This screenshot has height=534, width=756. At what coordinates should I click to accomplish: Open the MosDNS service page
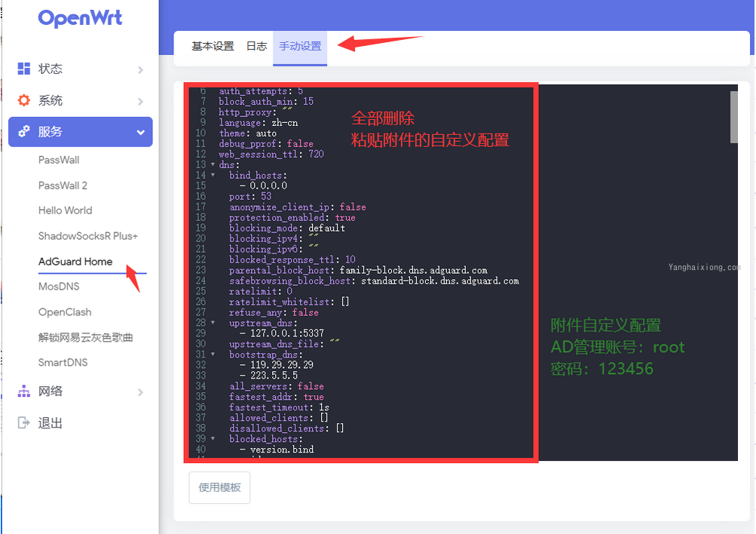pyautogui.click(x=59, y=287)
